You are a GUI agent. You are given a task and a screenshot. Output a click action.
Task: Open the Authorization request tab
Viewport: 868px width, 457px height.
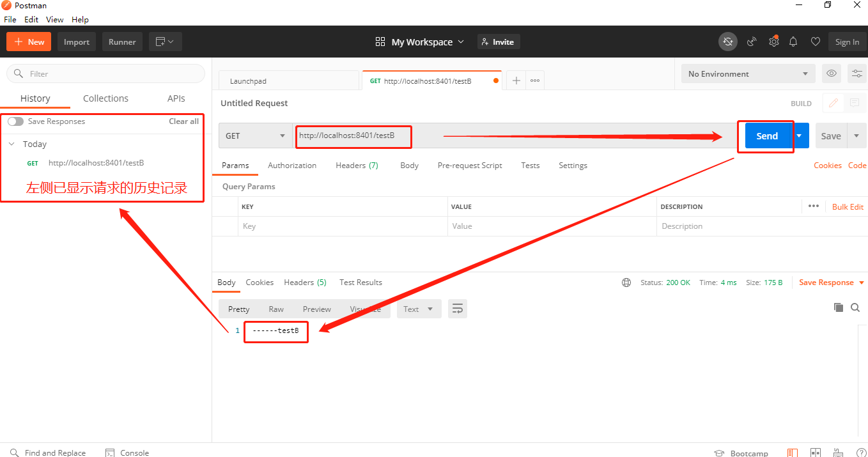[292, 165]
